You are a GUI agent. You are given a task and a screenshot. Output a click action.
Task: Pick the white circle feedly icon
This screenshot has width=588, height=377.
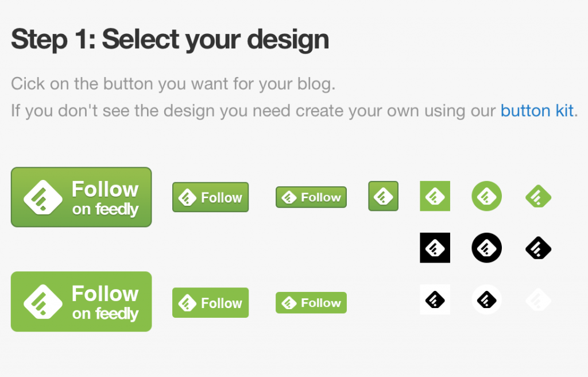pyautogui.click(x=486, y=299)
